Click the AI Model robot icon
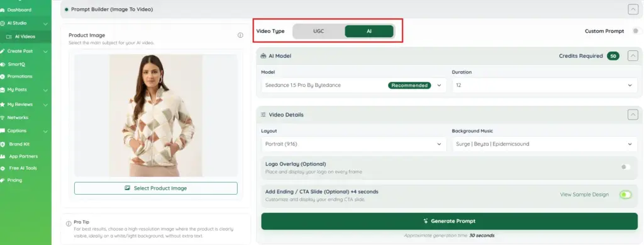 coord(264,56)
